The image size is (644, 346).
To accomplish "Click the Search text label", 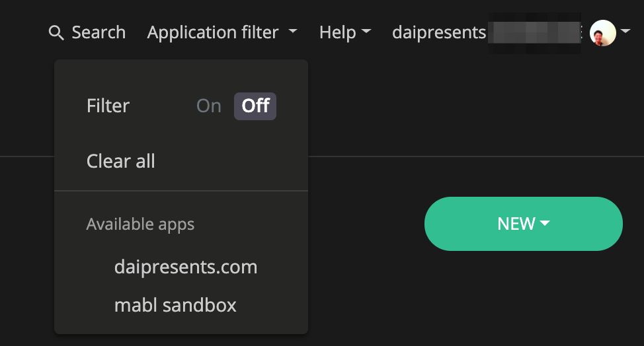I will pos(99,32).
